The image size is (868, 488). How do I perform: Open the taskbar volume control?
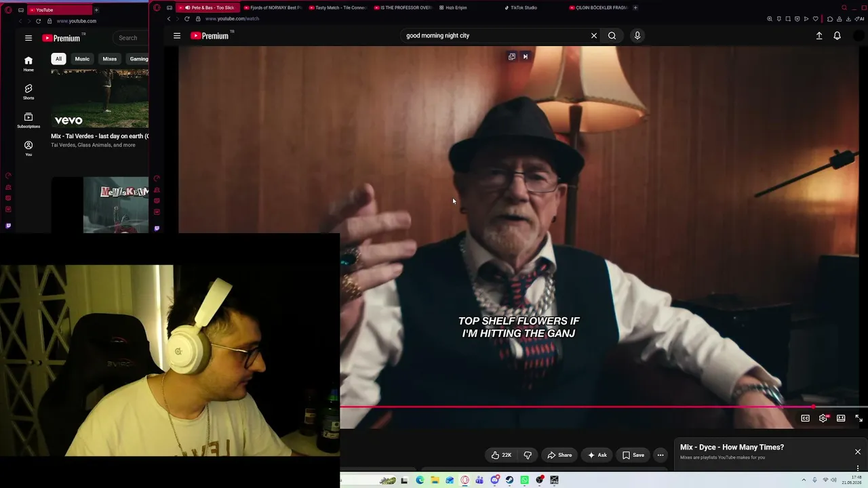pyautogui.click(x=833, y=480)
